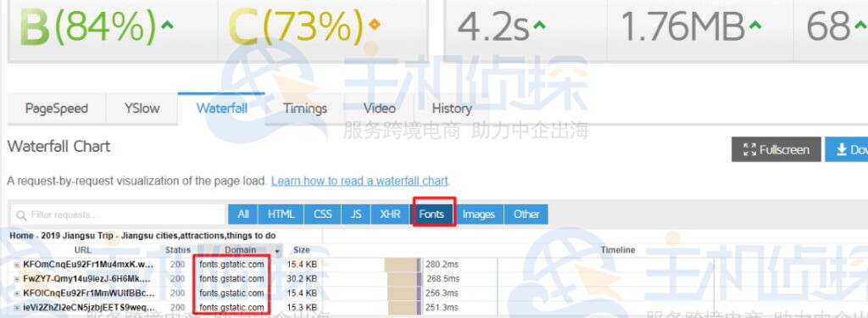This screenshot has height=318, width=868.
Task: Select the Waterfall tab
Action: (x=221, y=108)
